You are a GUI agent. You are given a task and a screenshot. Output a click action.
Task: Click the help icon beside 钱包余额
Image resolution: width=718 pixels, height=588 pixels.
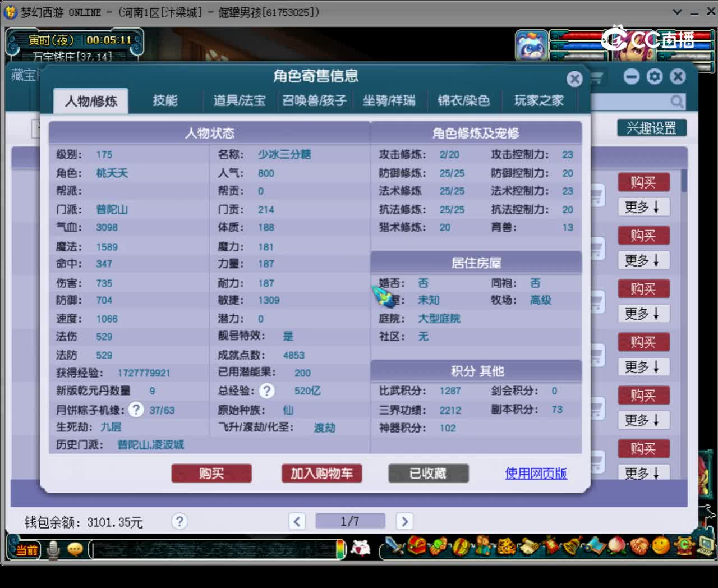click(179, 521)
